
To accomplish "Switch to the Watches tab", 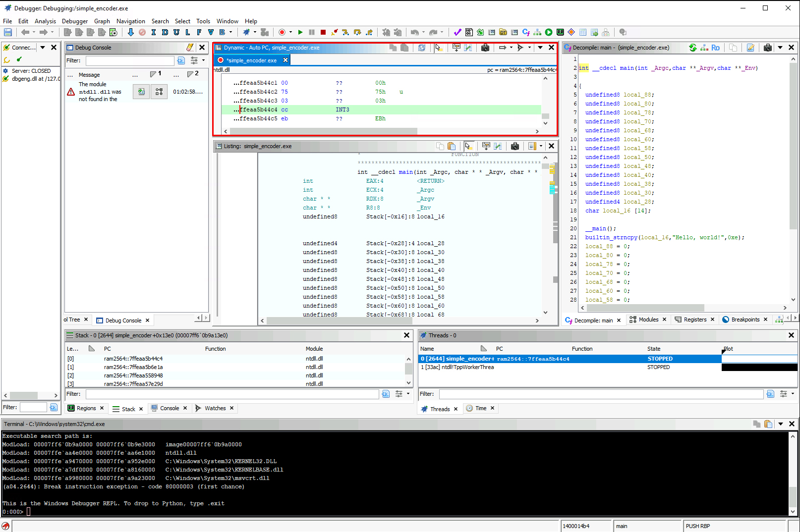I will pos(215,408).
